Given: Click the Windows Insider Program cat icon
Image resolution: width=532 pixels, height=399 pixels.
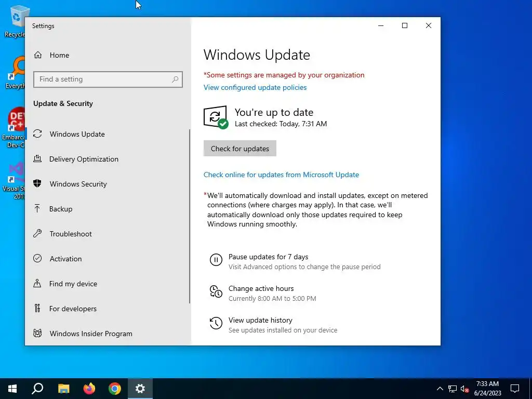Looking at the screenshot, I should tap(37, 333).
